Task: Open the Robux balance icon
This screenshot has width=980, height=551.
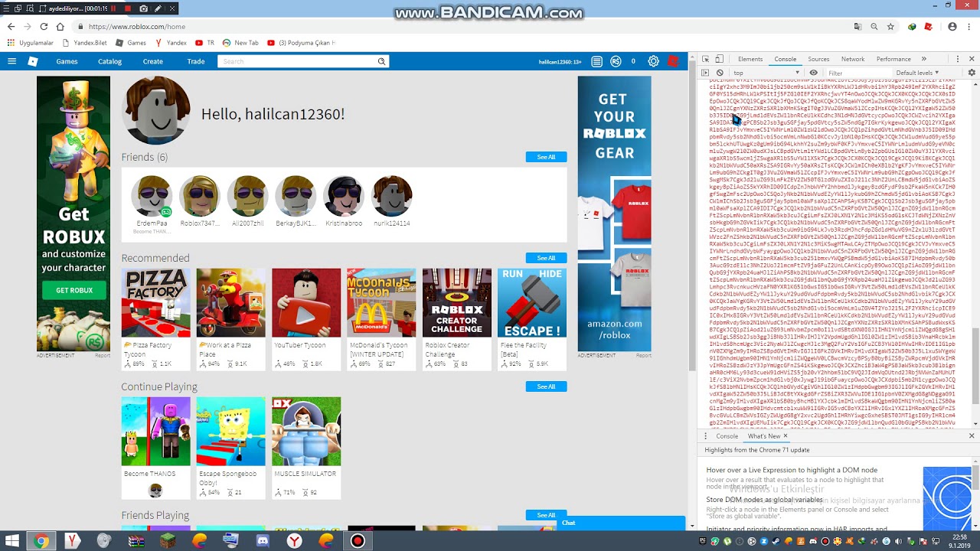Action: pyautogui.click(x=615, y=61)
